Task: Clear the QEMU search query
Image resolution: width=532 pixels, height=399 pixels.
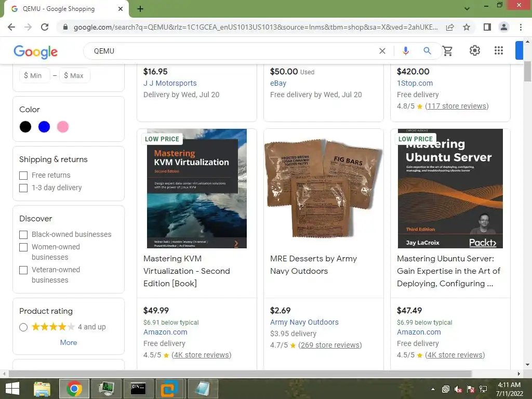Action: point(382,51)
